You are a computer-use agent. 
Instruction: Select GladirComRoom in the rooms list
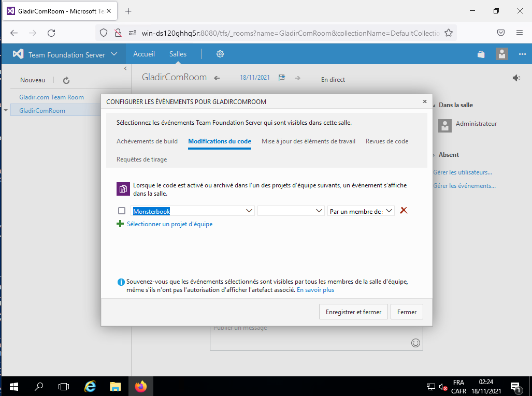point(42,111)
